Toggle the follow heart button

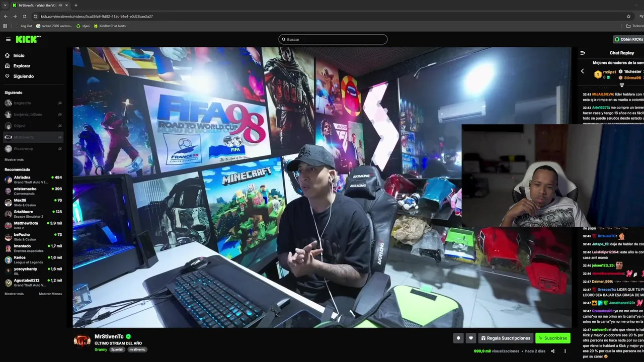(x=471, y=338)
